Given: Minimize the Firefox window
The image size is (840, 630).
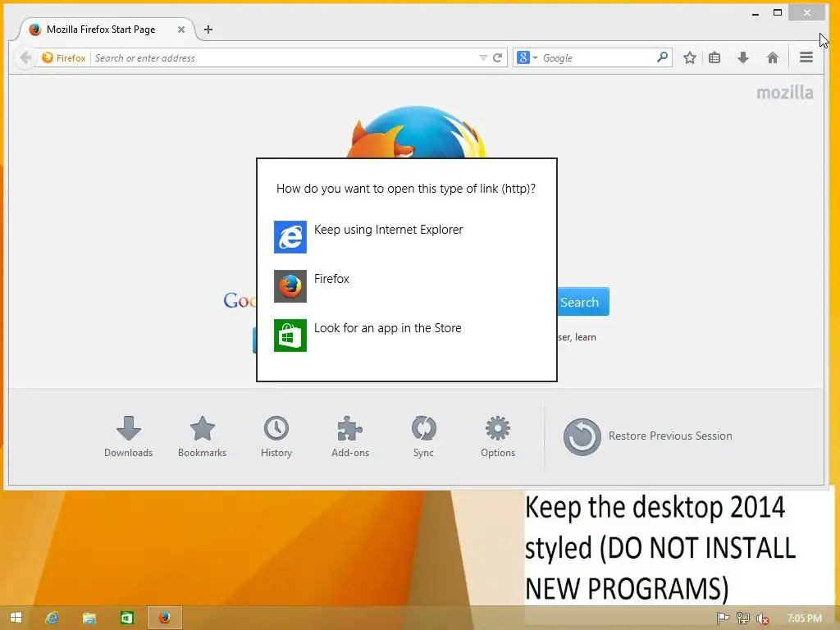Looking at the screenshot, I should (756, 13).
